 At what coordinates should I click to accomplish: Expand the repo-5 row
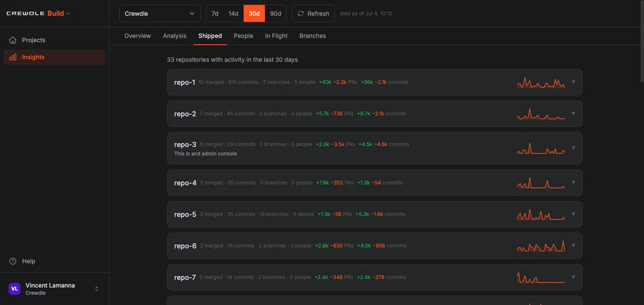573,214
